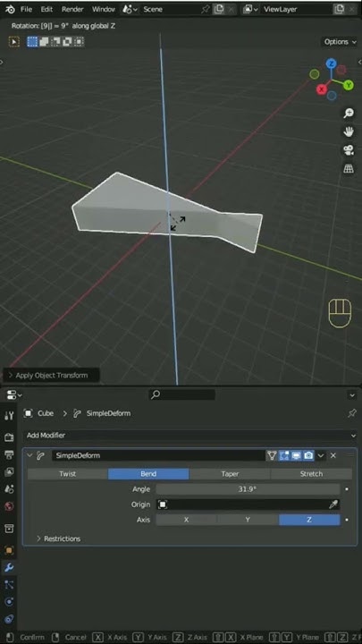The width and height of the screenshot is (362, 644).
Task: Toggle pin icon in properties header
Action: (352, 413)
